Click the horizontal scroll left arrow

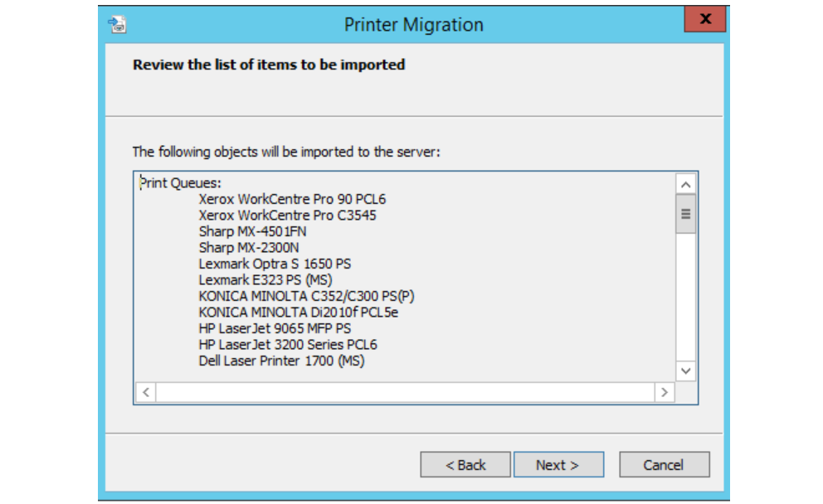point(146,392)
